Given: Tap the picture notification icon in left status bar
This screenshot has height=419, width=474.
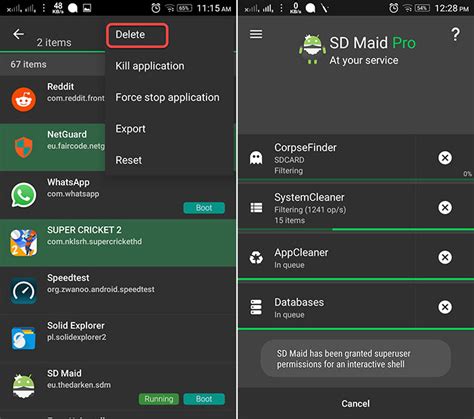Looking at the screenshot, I should point(87,8).
